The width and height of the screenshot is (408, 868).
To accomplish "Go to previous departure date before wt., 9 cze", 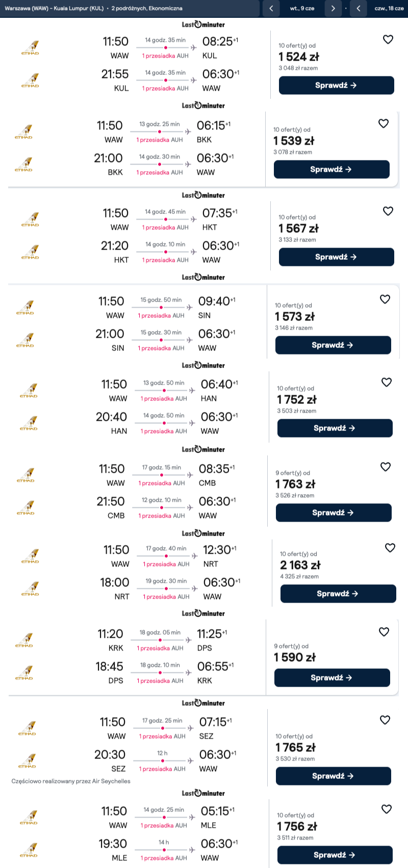I will pyautogui.click(x=271, y=9).
